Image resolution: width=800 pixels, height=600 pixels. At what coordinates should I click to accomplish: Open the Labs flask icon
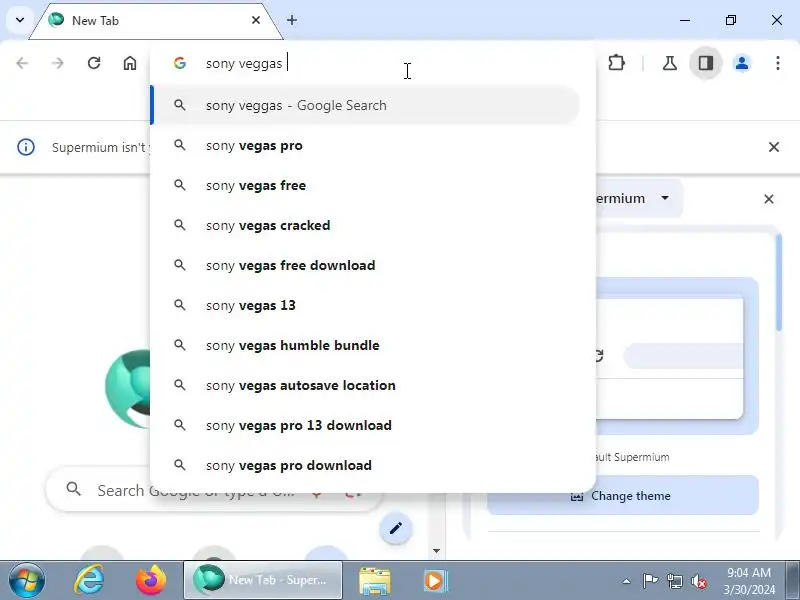point(669,63)
